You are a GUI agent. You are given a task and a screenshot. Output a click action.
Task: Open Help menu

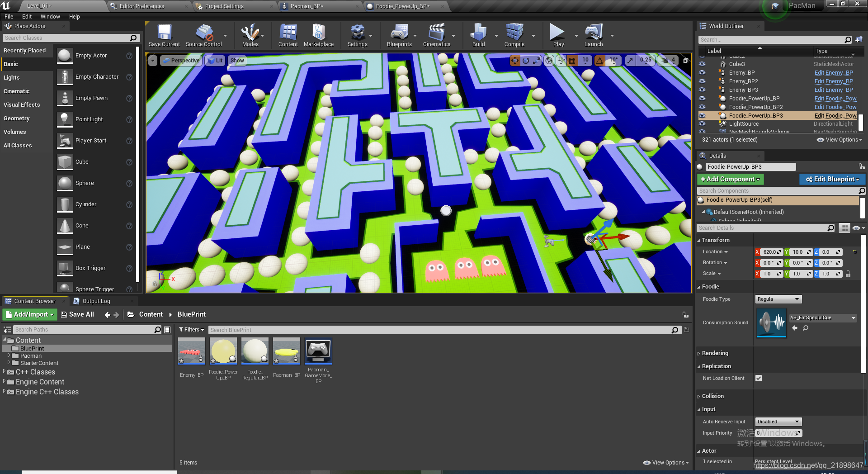(74, 17)
